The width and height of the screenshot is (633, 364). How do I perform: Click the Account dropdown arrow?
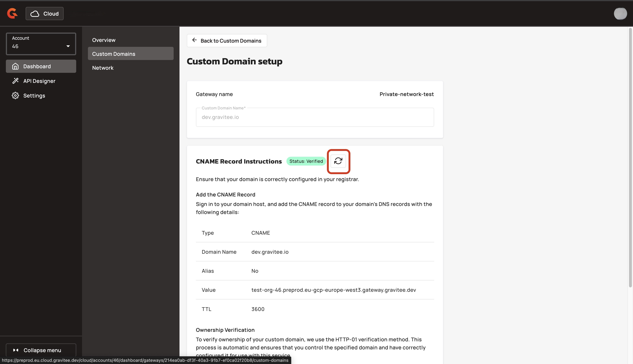(x=68, y=46)
